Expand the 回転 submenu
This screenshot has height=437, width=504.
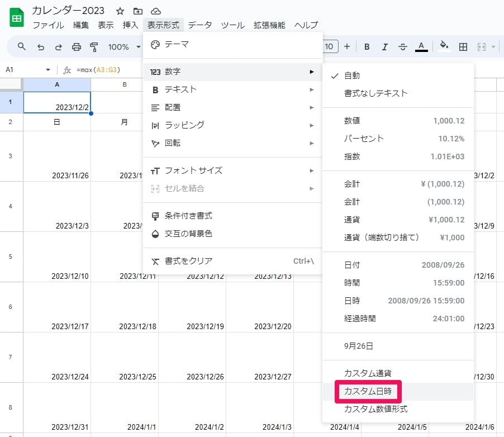coord(232,143)
